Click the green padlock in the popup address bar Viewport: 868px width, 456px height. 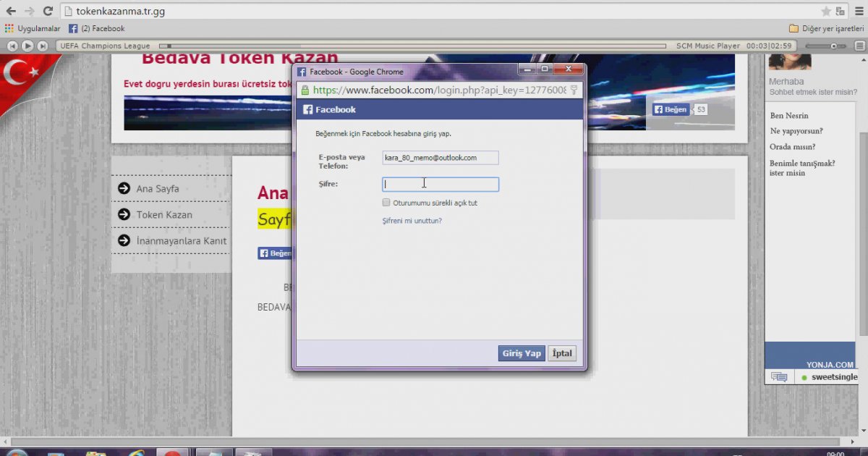click(305, 90)
